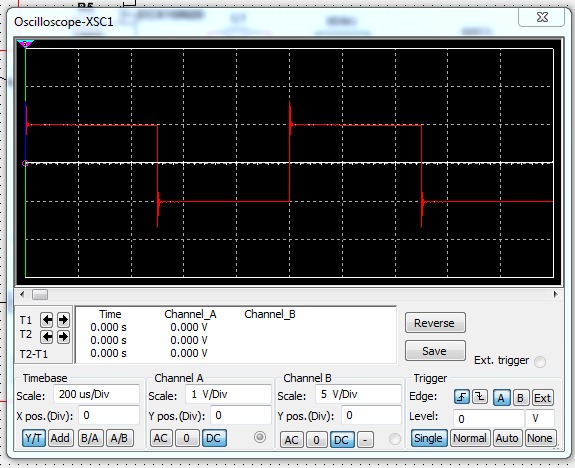This screenshot has width=575, height=468.
Task: Set Channel A coupling to DC
Action: click(x=214, y=438)
